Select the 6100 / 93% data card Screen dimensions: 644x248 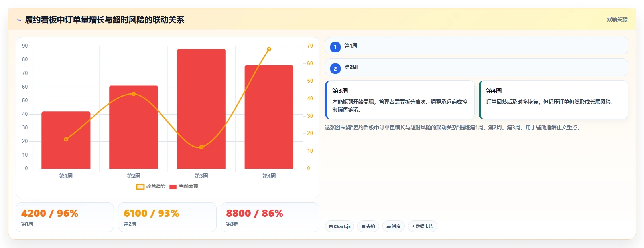tap(167, 217)
